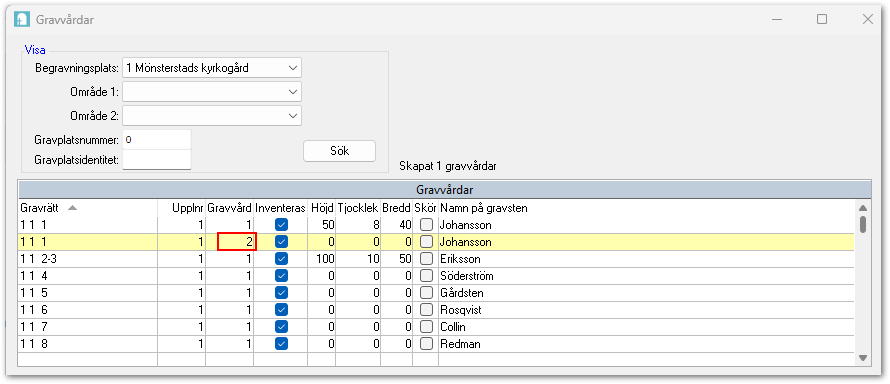Select the Gravrätt cell '1 1 4'
This screenshot has height=384, width=890.
(x=88, y=276)
